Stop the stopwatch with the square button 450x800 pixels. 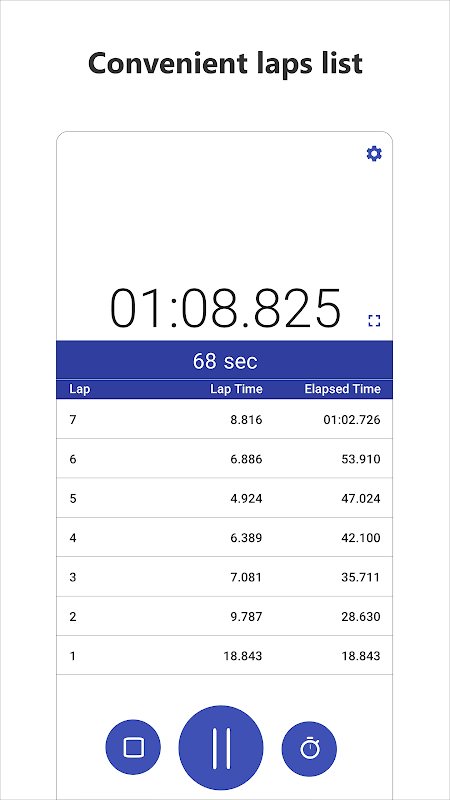tap(133, 748)
